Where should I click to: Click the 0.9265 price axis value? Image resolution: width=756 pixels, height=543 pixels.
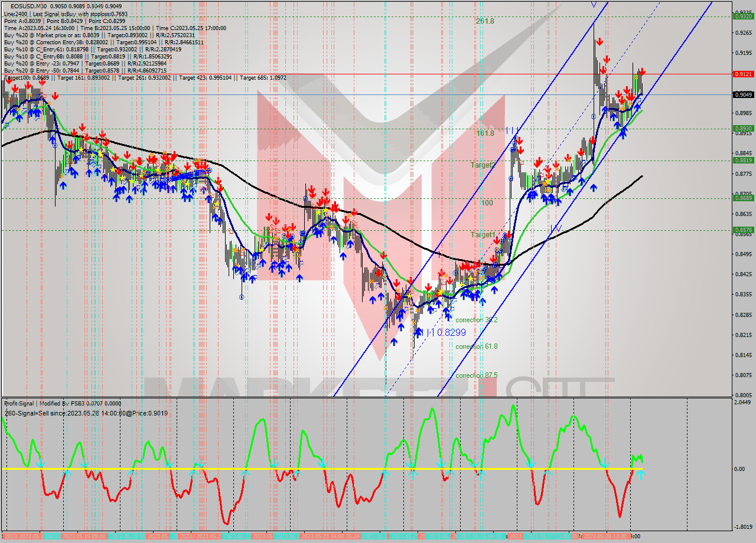pos(743,33)
